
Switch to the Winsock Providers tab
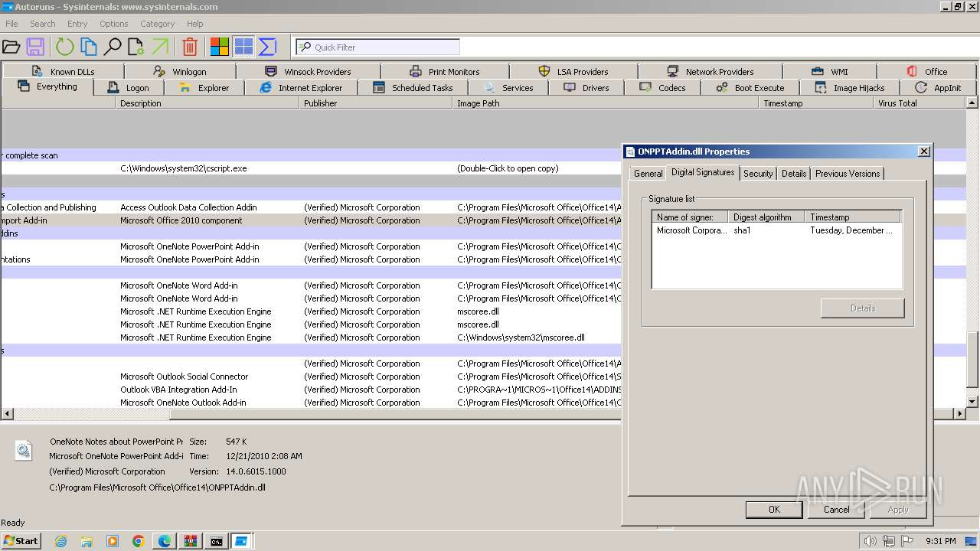(308, 71)
